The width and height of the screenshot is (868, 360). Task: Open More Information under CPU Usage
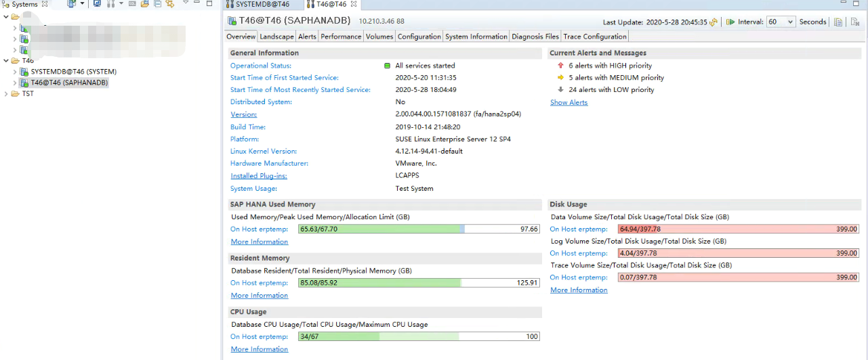260,349
